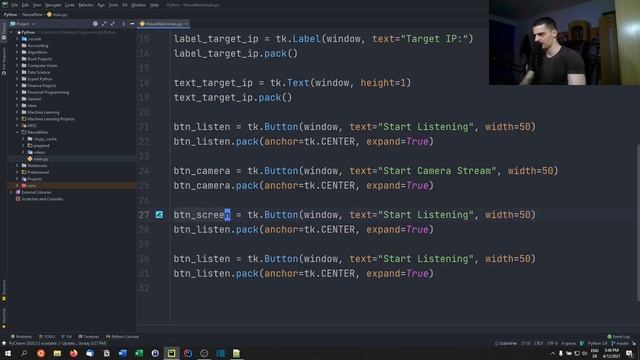This screenshot has height=360, width=640.
Task: Click the expand all icon in Project panel
Action: coord(104,24)
